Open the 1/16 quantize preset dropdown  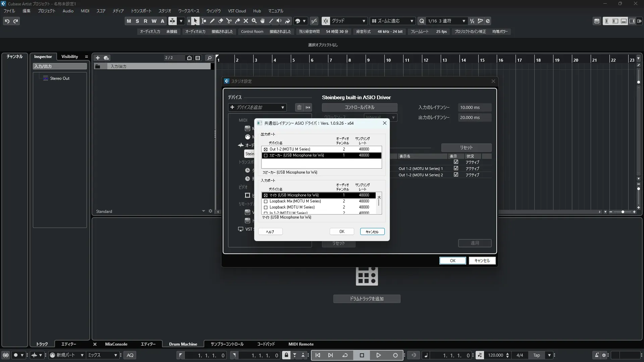(446, 21)
